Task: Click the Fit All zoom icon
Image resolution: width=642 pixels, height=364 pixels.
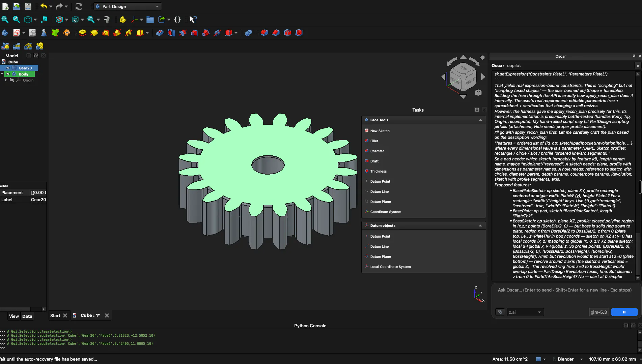Action: [x=5, y=20]
